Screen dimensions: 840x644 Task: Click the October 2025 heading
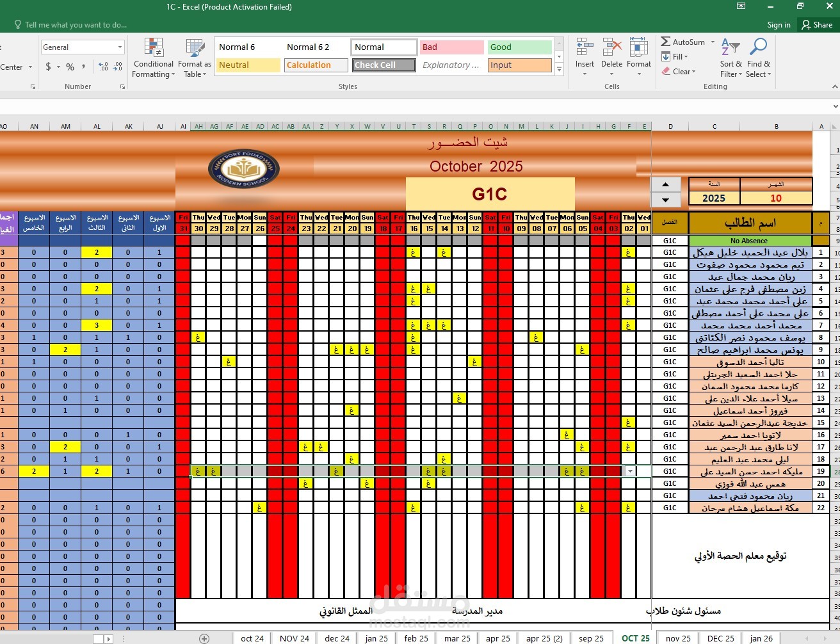(x=476, y=166)
